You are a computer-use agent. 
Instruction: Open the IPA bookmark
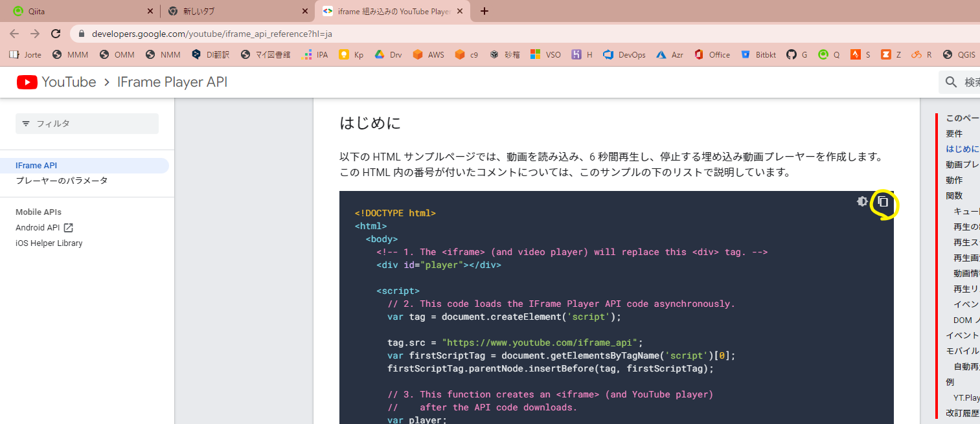coord(315,55)
